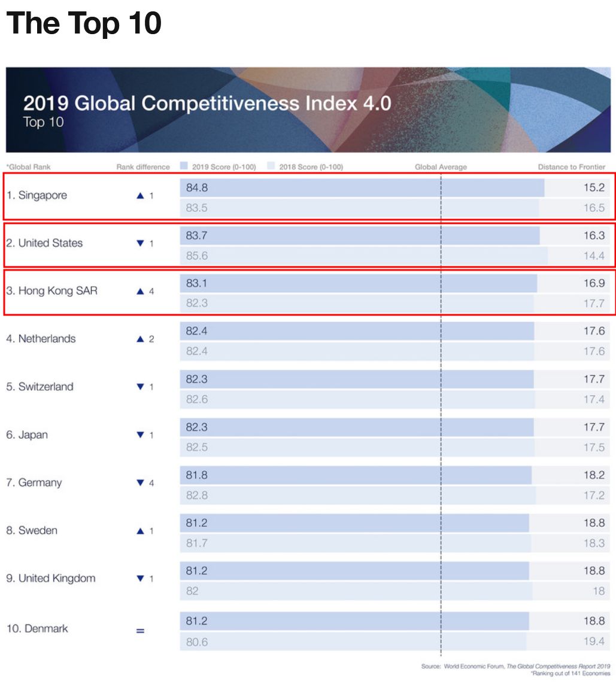
Task: Click the Distance to Frontier header
Action: [571, 167]
